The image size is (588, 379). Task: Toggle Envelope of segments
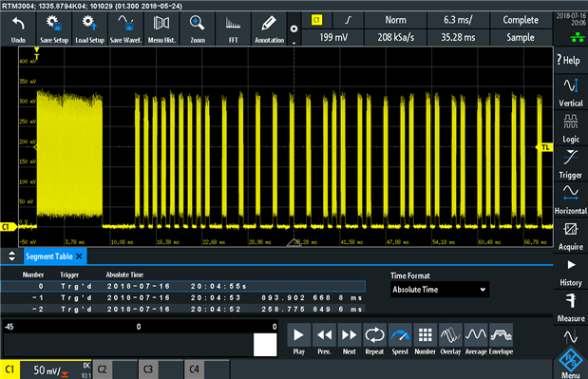click(501, 340)
